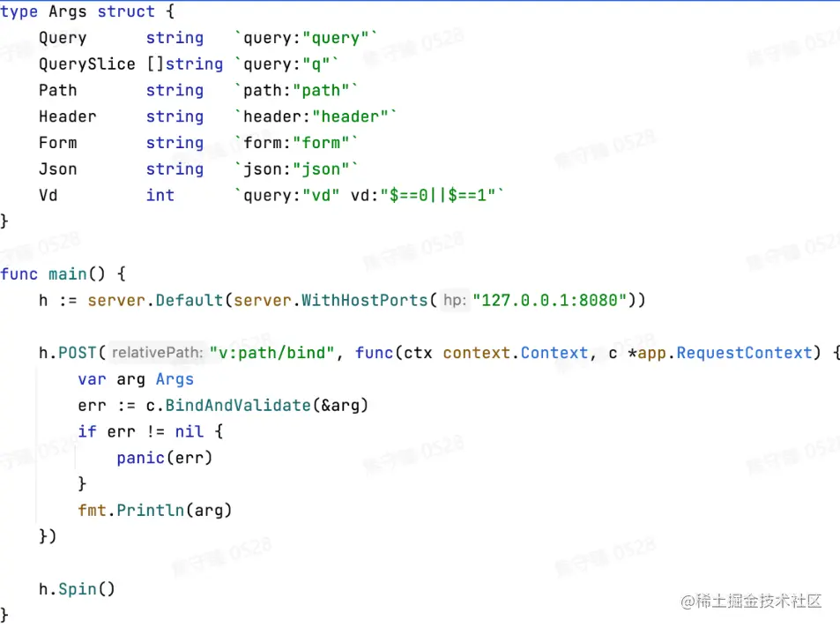Click the `query:"q"` struct tag
This screenshot has width=840, height=628.
(286, 64)
